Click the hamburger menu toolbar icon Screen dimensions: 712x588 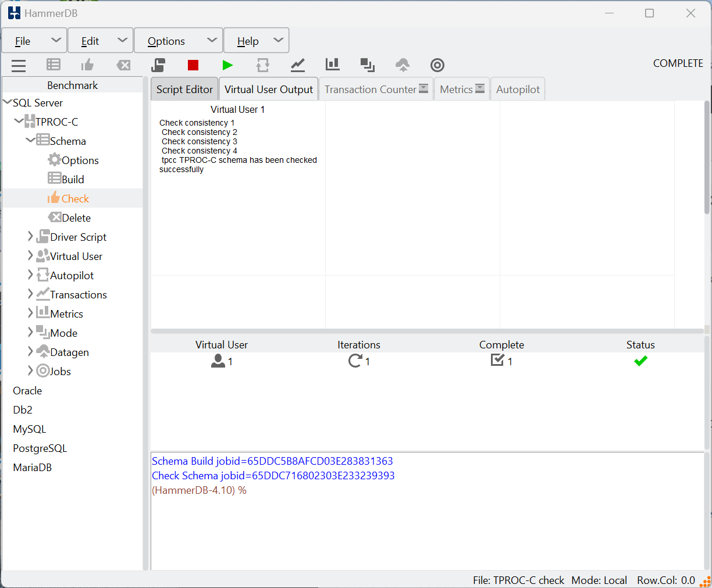[19, 65]
